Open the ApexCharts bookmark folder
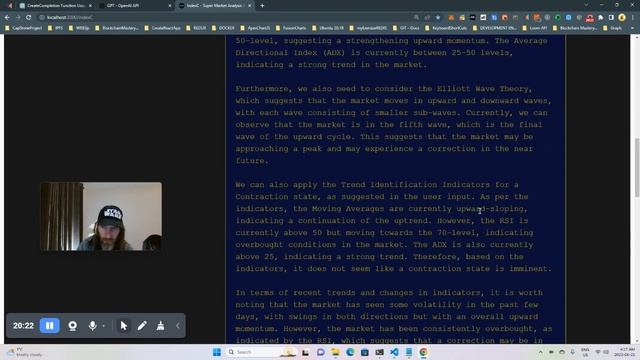640x360 pixels. coord(256,28)
